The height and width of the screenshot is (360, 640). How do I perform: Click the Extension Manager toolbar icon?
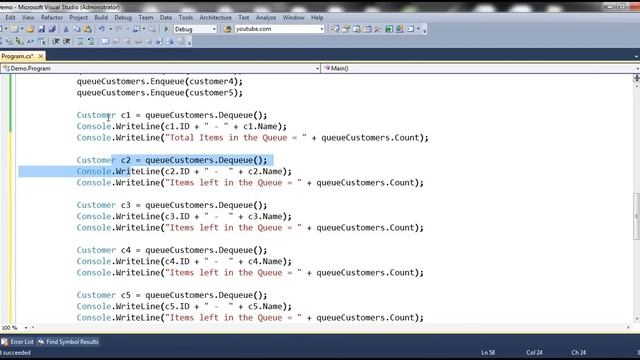399,29
